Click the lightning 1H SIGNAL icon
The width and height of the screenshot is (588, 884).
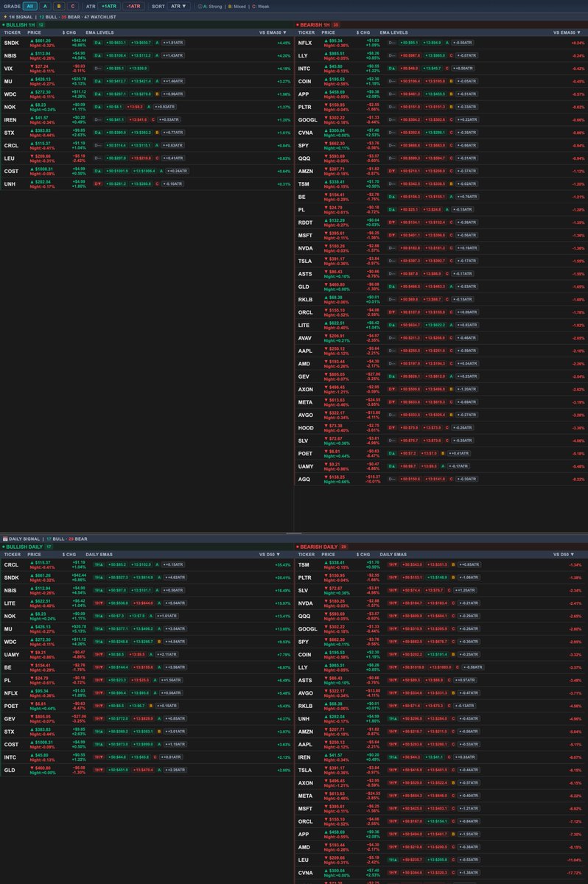pos(4,15)
